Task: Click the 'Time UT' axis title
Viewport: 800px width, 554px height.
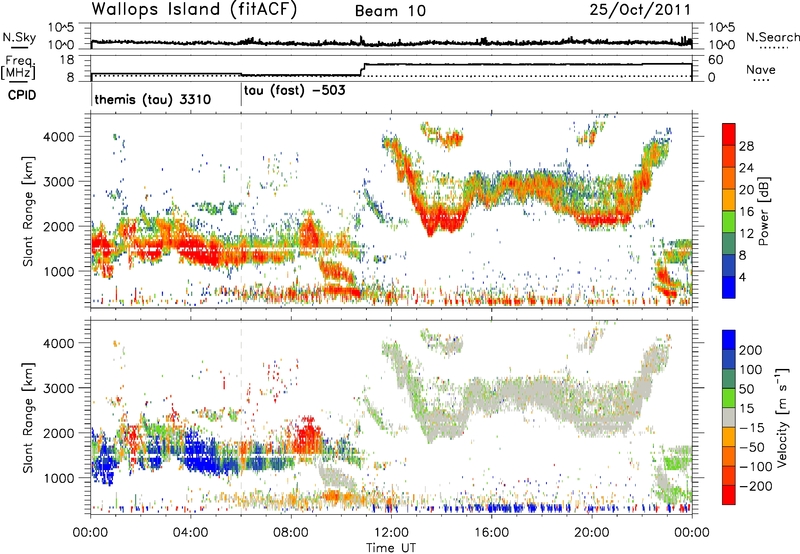Action: click(x=391, y=548)
